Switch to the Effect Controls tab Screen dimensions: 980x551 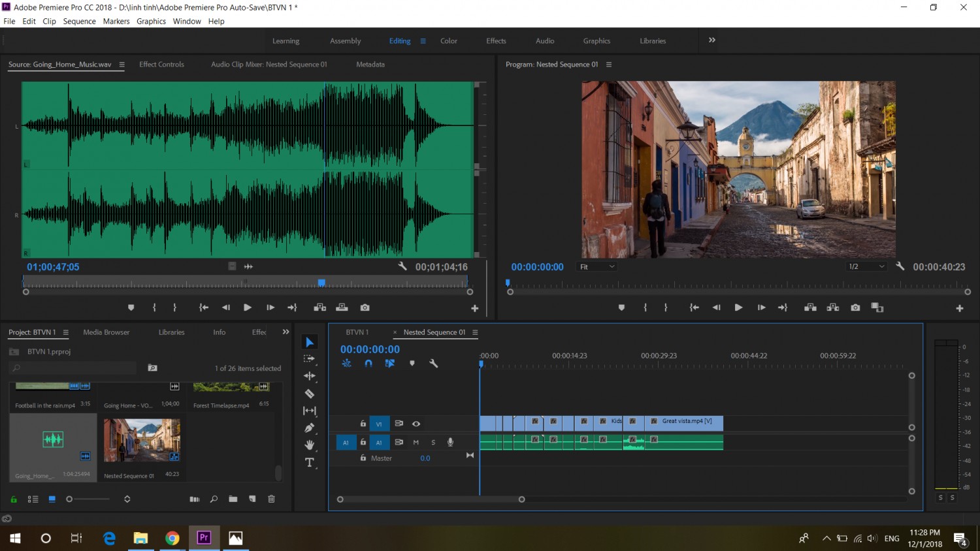(161, 65)
